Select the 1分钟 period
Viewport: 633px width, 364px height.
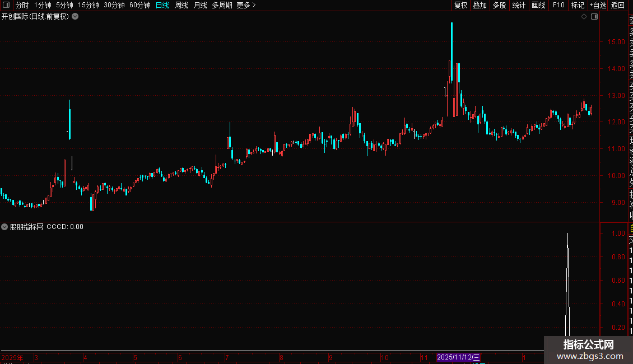pyautogui.click(x=43, y=5)
